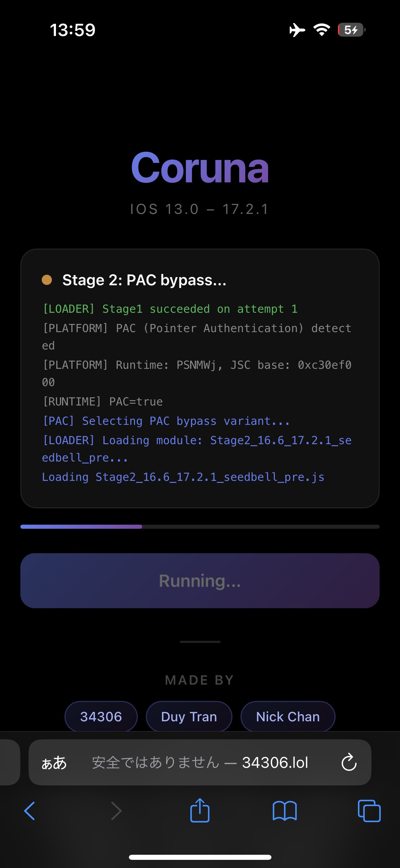
Task: Open the 34306 credit link
Action: (x=101, y=717)
